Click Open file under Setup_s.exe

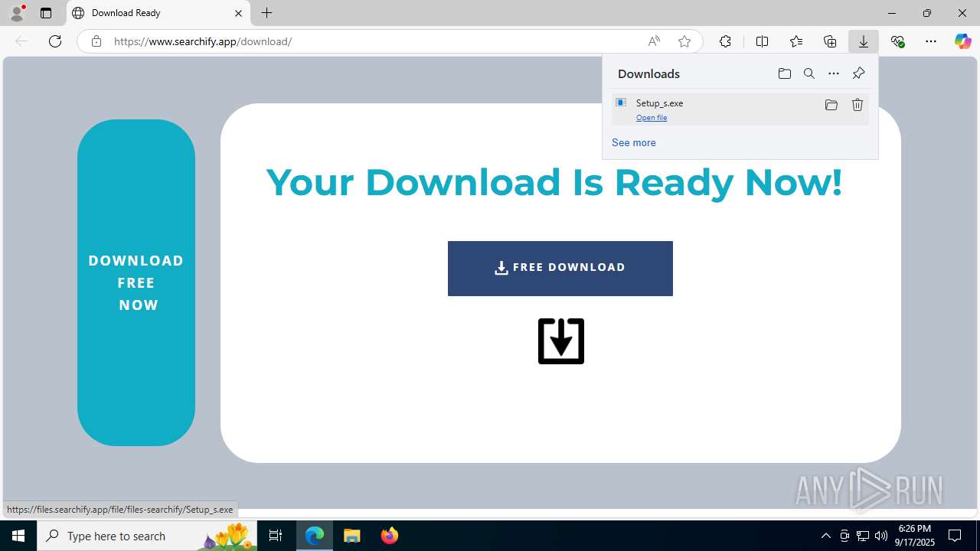click(652, 118)
